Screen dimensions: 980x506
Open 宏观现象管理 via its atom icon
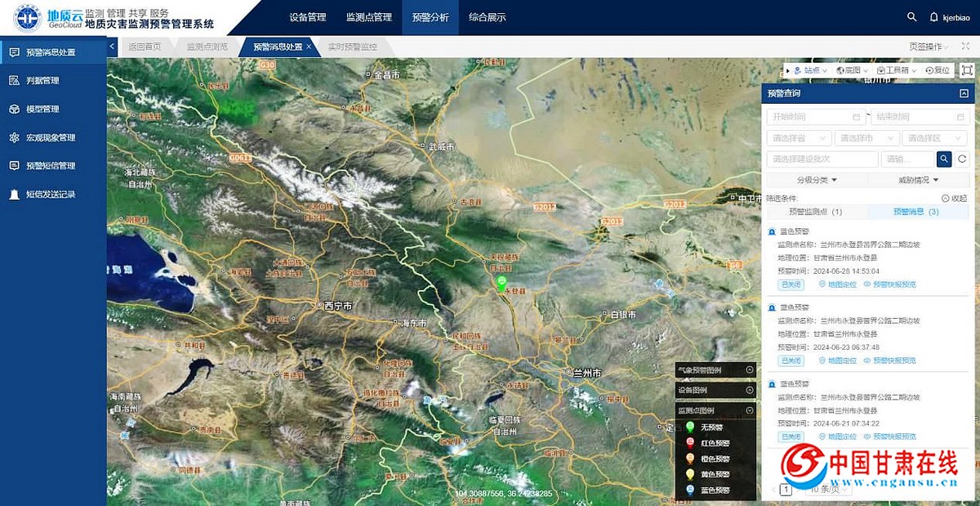click(x=14, y=137)
